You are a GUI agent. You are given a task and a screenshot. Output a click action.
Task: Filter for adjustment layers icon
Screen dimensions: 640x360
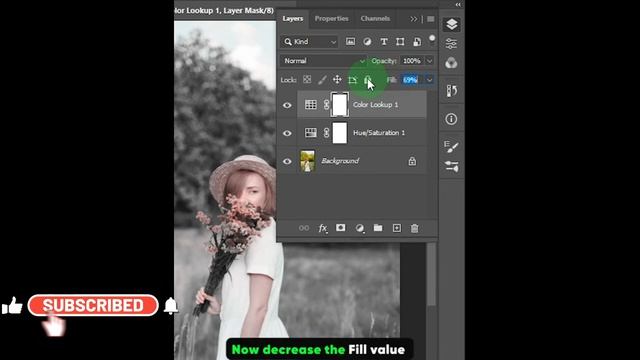367,42
